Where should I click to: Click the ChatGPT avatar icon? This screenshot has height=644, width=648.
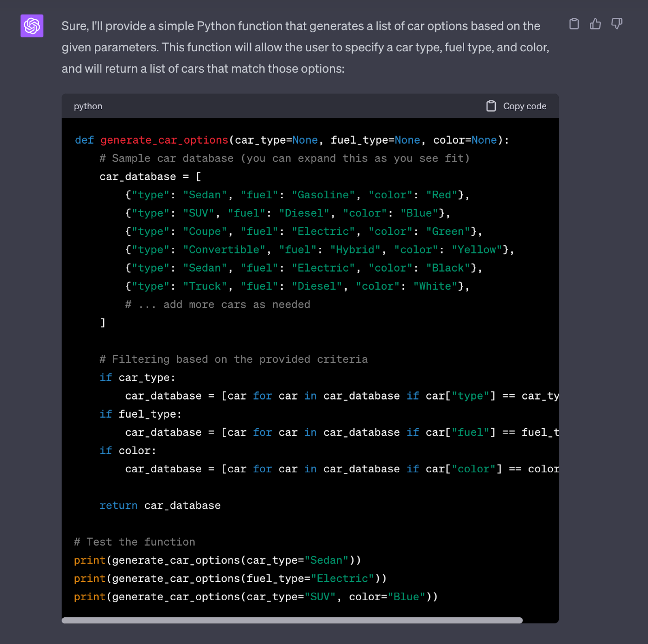(x=32, y=26)
